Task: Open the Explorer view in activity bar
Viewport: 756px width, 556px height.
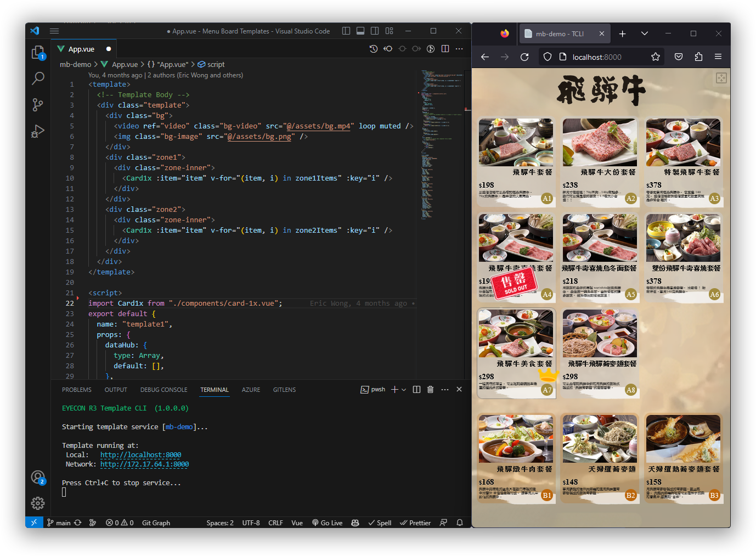Action: tap(37, 52)
